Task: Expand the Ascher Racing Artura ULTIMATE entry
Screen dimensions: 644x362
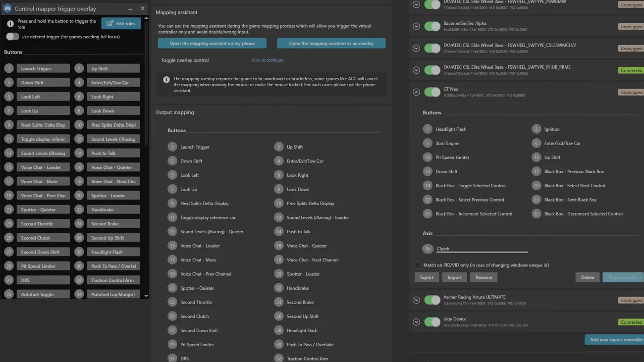Action: pyautogui.click(x=416, y=300)
